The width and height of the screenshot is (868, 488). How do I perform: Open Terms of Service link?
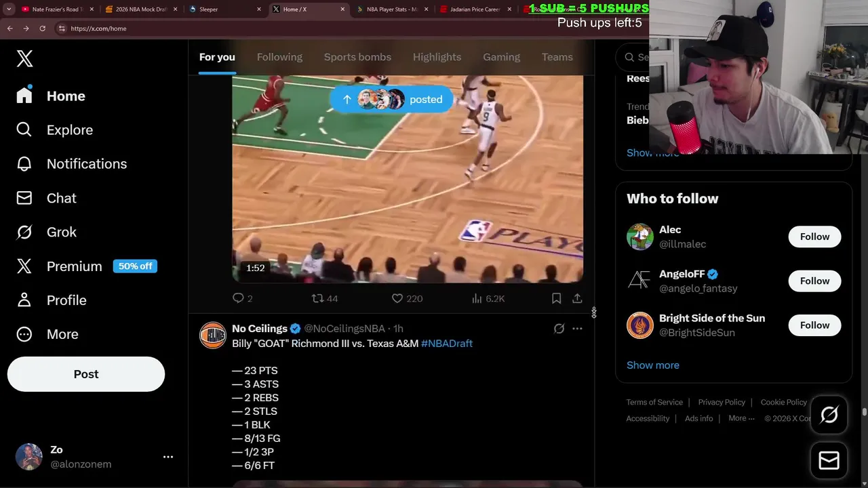[x=654, y=403]
